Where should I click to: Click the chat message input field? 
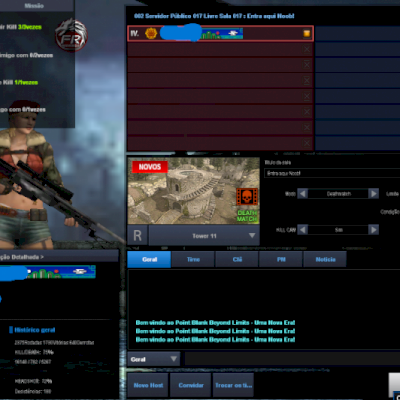click(x=292, y=359)
